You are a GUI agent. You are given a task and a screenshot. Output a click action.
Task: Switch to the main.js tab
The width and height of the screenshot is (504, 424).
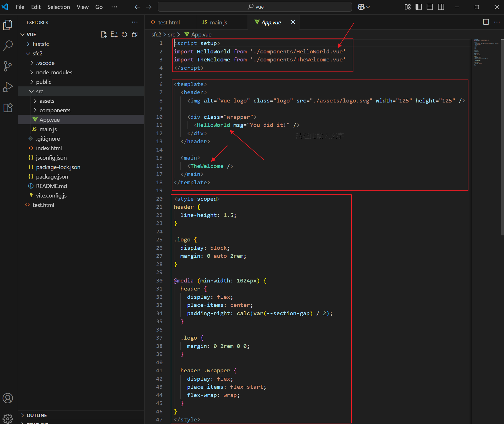point(218,22)
